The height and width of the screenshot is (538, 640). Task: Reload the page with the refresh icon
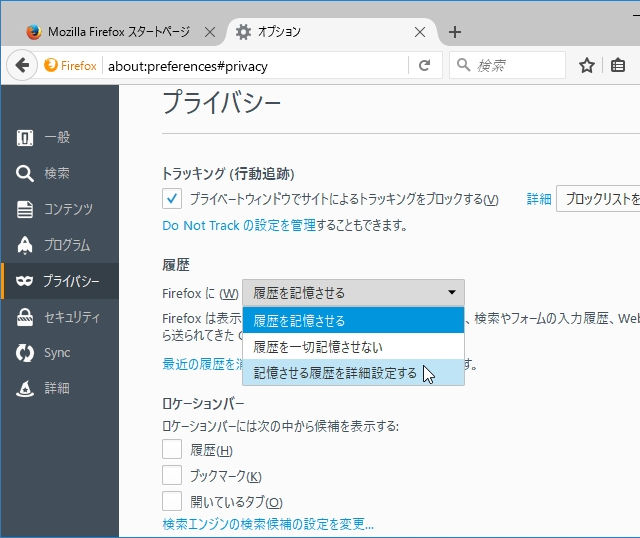(424, 65)
